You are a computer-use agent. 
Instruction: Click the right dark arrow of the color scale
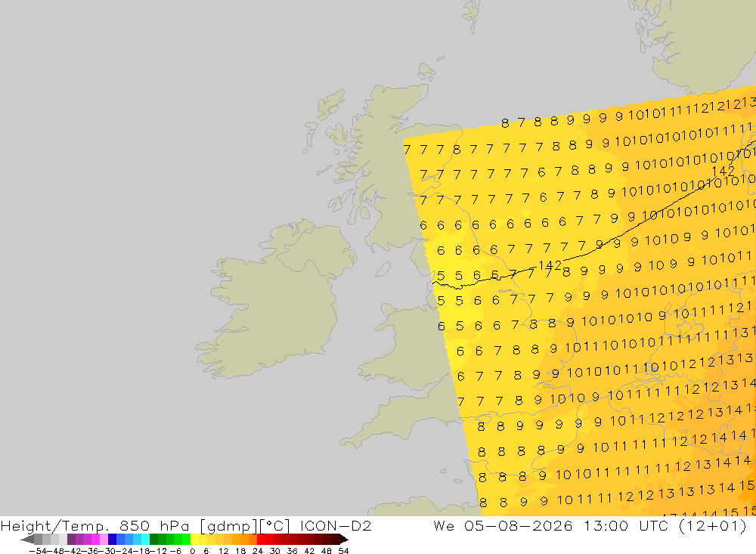pos(344,540)
